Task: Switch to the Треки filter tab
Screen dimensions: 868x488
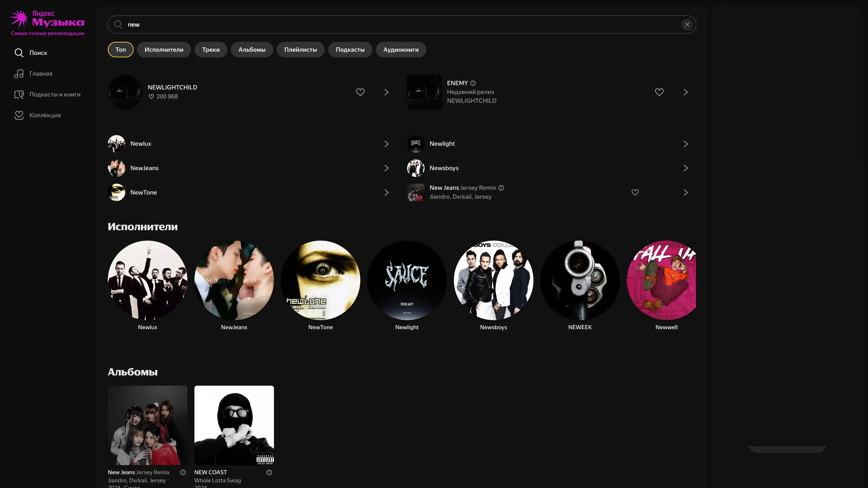Action: point(211,50)
